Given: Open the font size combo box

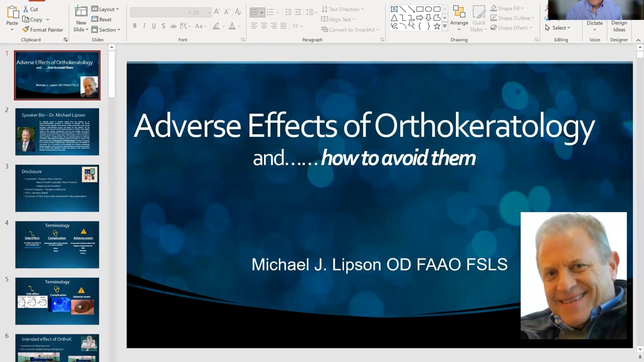Looking at the screenshot, I should coord(202,12).
